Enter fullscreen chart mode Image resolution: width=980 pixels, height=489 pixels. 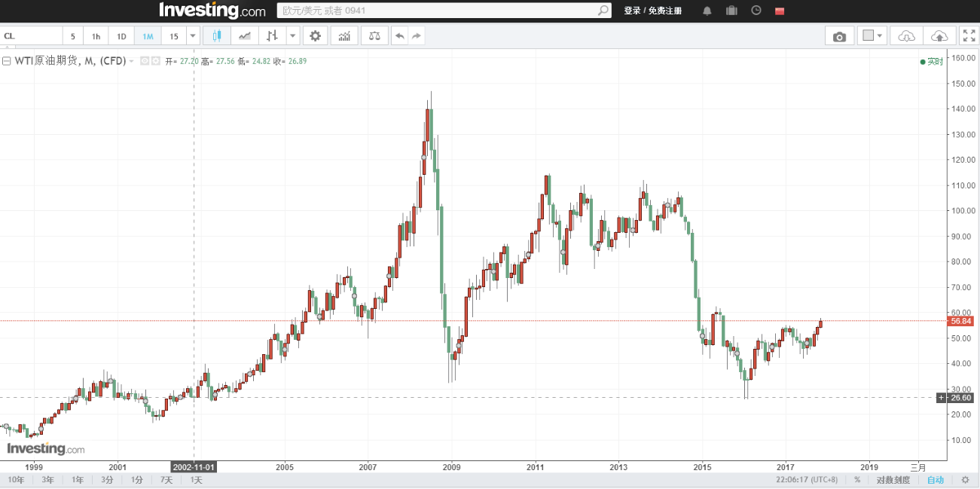969,36
